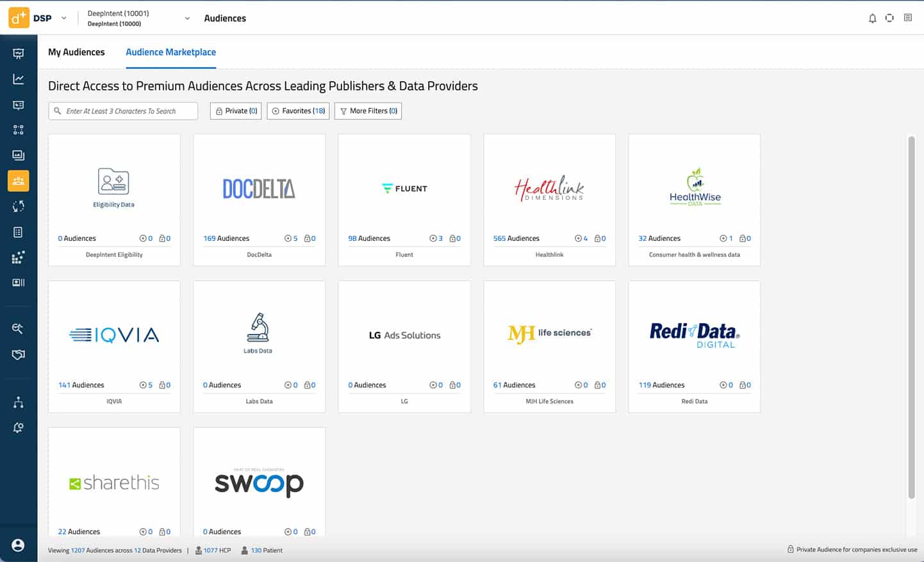Open the list icon at top right
924x562 pixels.
pyautogui.click(x=908, y=18)
